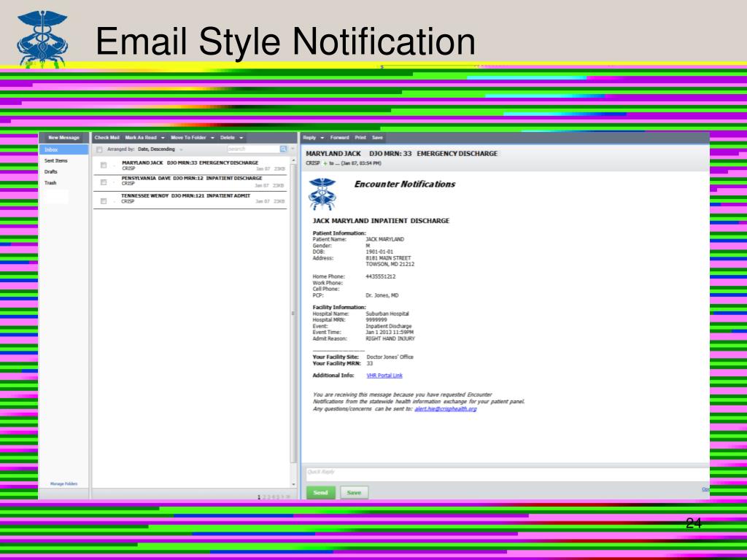Click the green plus icon next to CRISP sender
This screenshot has width=747, height=560.
click(x=325, y=163)
